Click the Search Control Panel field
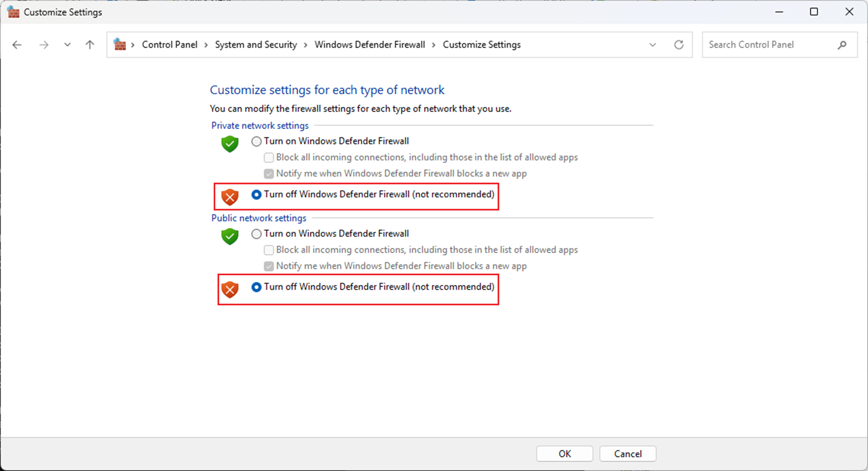 [780, 45]
